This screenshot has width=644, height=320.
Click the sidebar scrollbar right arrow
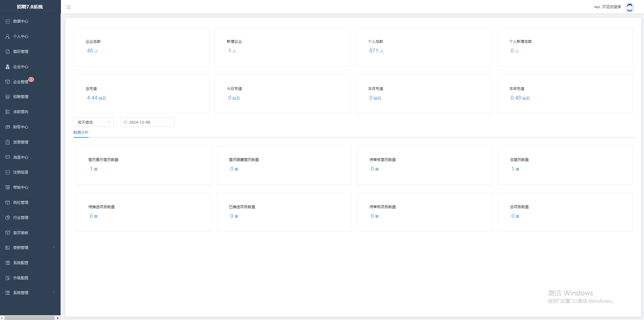point(58,318)
